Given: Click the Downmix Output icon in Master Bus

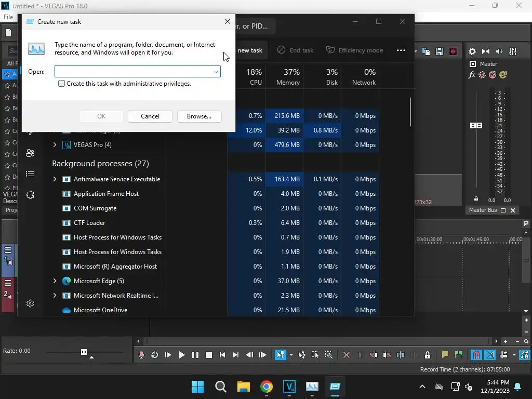Looking at the screenshot, I should click(486, 51).
